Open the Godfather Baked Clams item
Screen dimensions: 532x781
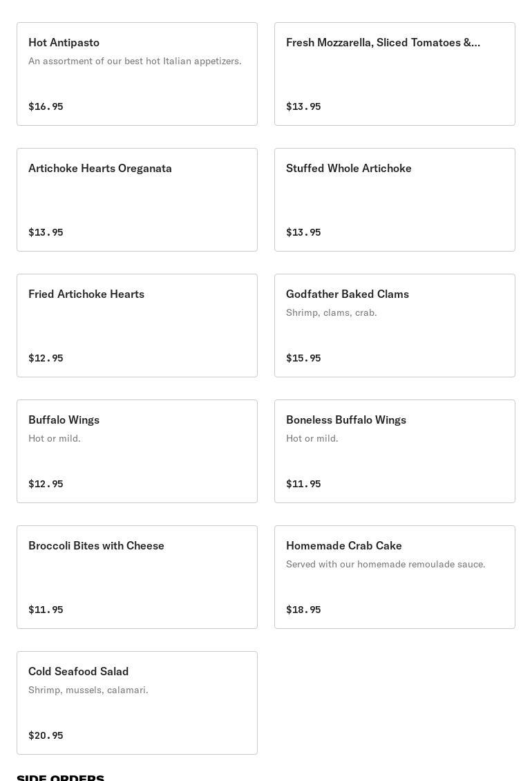[395, 326]
